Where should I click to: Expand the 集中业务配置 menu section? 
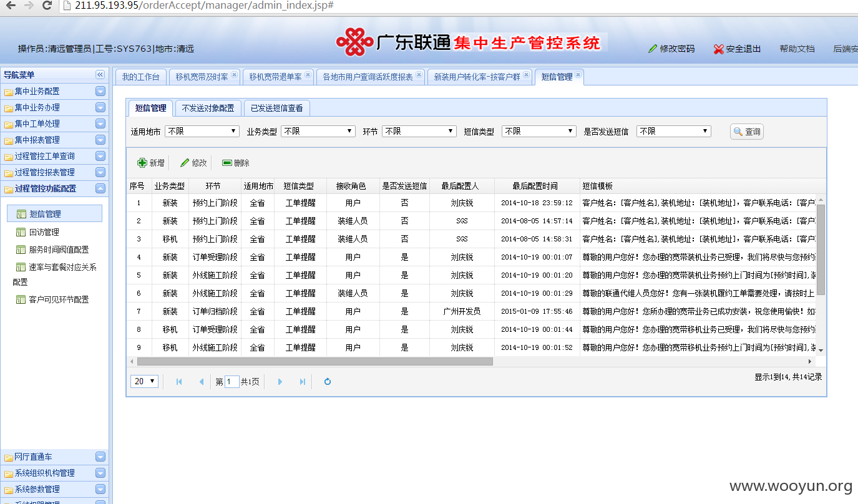click(54, 91)
